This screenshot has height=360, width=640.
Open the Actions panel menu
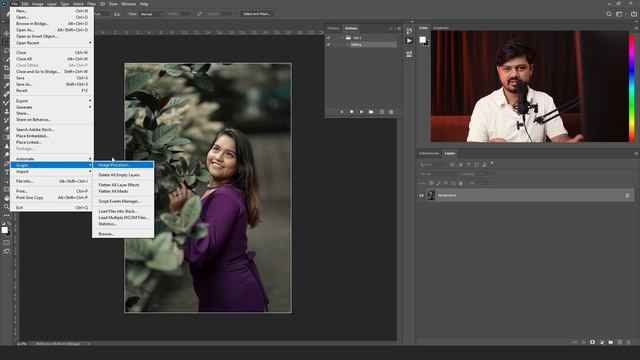coord(399,29)
